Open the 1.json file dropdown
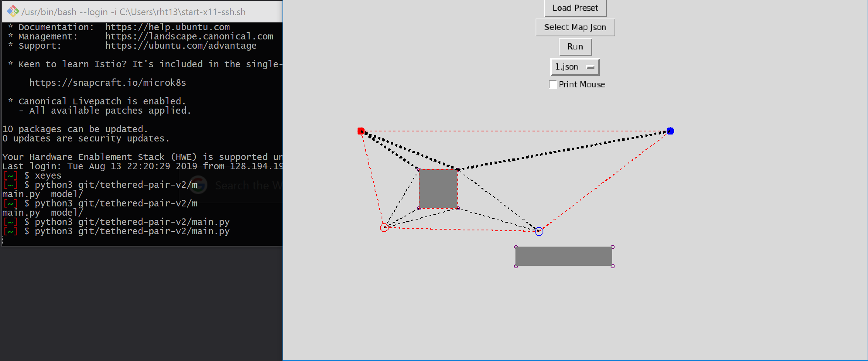This screenshot has width=868, height=361. click(x=574, y=66)
